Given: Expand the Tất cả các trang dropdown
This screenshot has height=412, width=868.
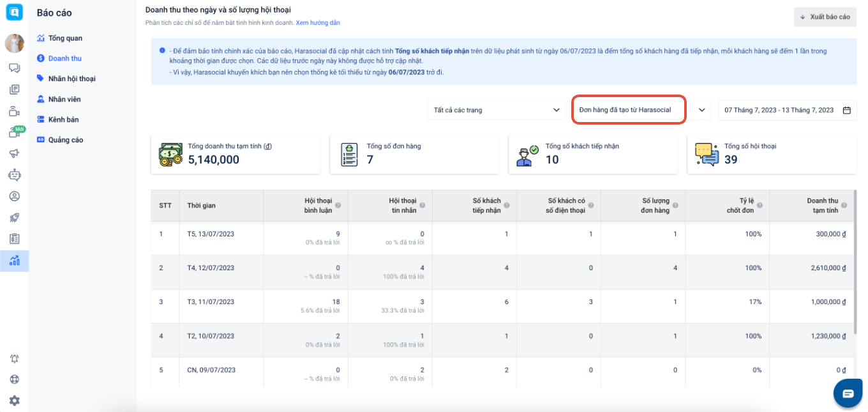Looking at the screenshot, I should [495, 110].
